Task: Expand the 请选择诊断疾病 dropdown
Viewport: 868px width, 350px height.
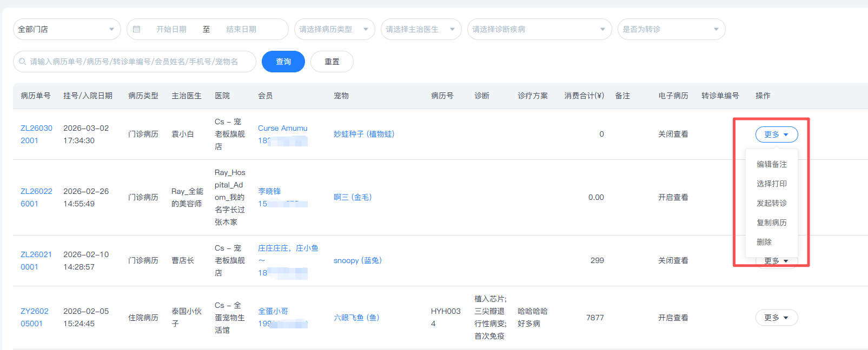Action: 539,29
